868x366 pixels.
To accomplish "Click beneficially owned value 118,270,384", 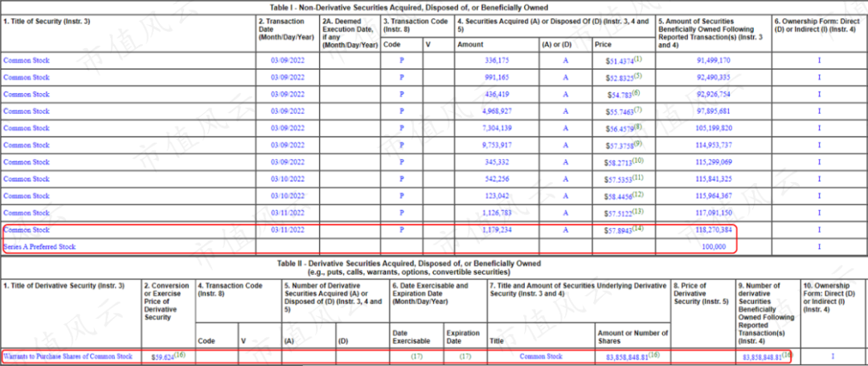I will (x=713, y=230).
